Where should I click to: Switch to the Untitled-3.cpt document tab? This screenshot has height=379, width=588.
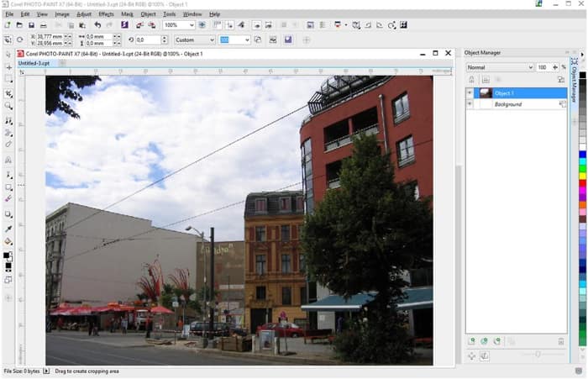(x=34, y=63)
